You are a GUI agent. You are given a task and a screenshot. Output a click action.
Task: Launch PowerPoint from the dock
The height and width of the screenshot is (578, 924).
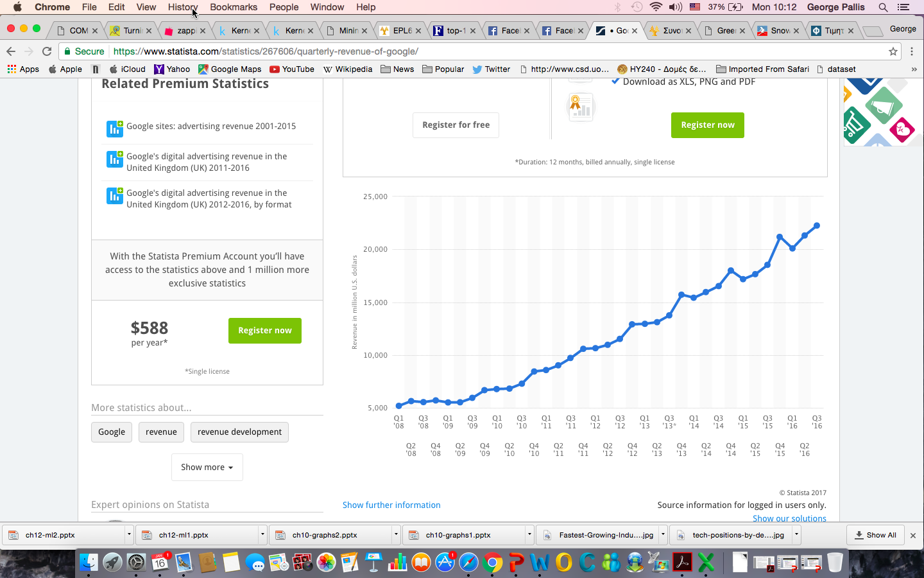517,563
